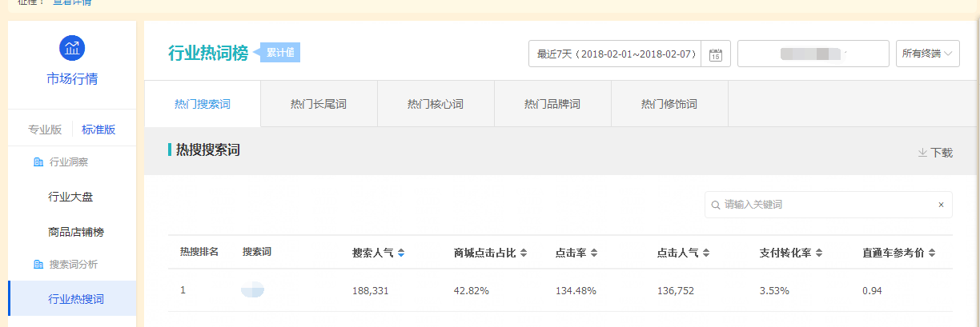Click the 请输入关键词 search field
Image resolution: width=980 pixels, height=327 pixels.
(x=825, y=205)
